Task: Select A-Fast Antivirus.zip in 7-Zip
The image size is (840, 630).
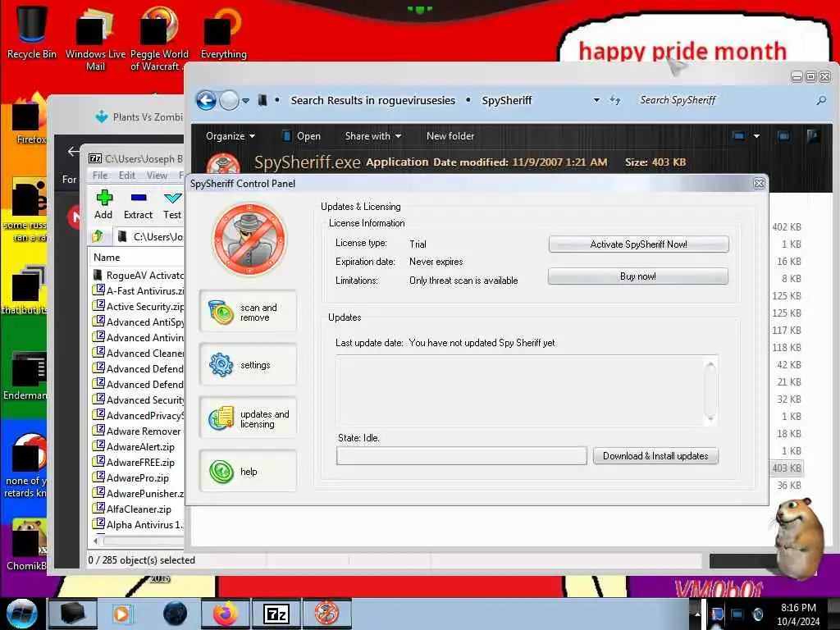Action: (138, 291)
